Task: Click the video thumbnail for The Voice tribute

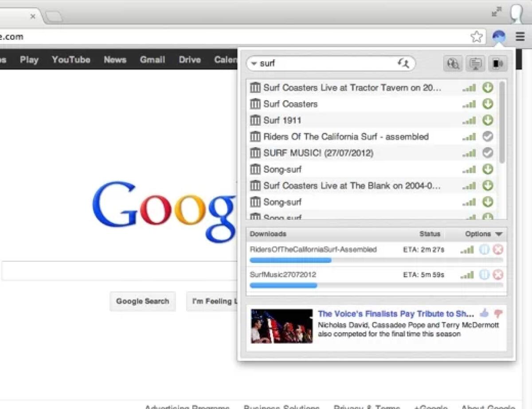Action: click(x=281, y=327)
